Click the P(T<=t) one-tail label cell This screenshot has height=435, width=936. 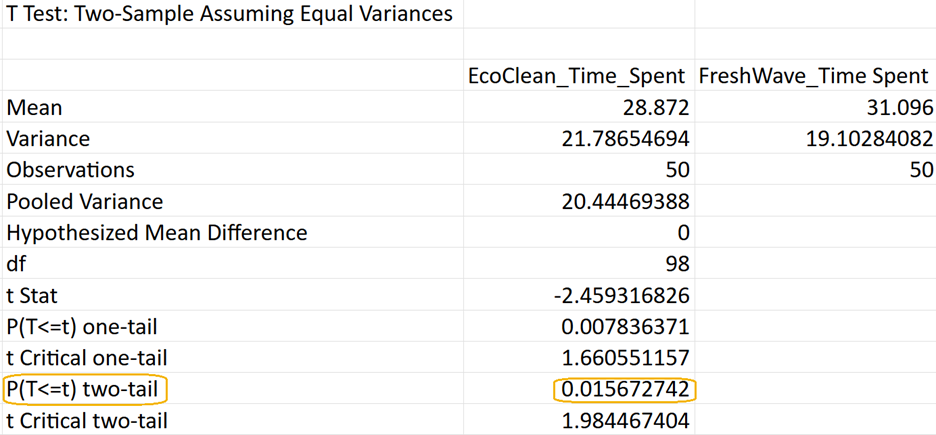[81, 327]
